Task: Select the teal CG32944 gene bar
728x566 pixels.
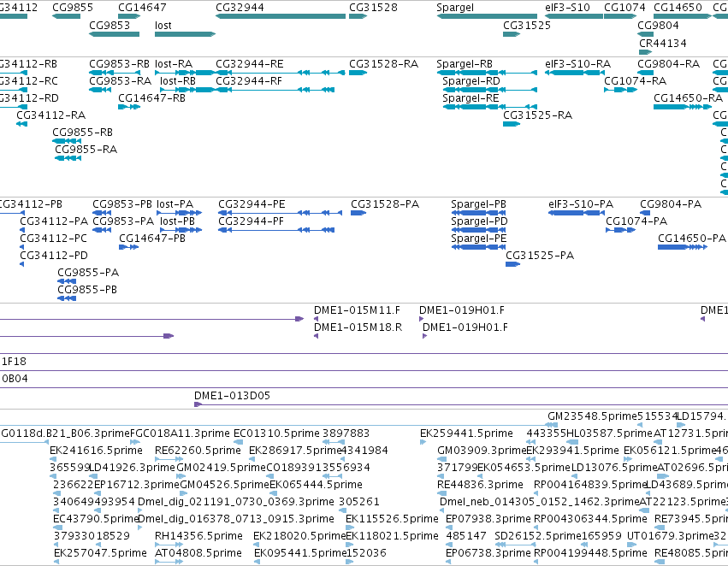Action: pos(281,16)
